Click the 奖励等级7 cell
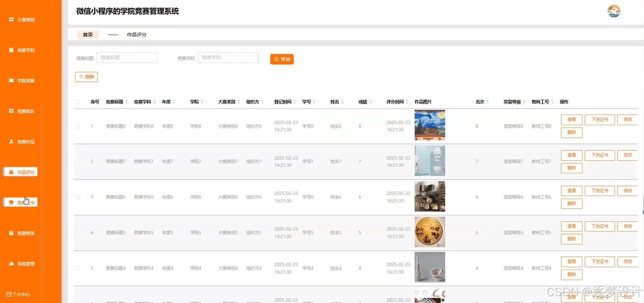Image resolution: width=644 pixels, height=303 pixels. coord(513,162)
